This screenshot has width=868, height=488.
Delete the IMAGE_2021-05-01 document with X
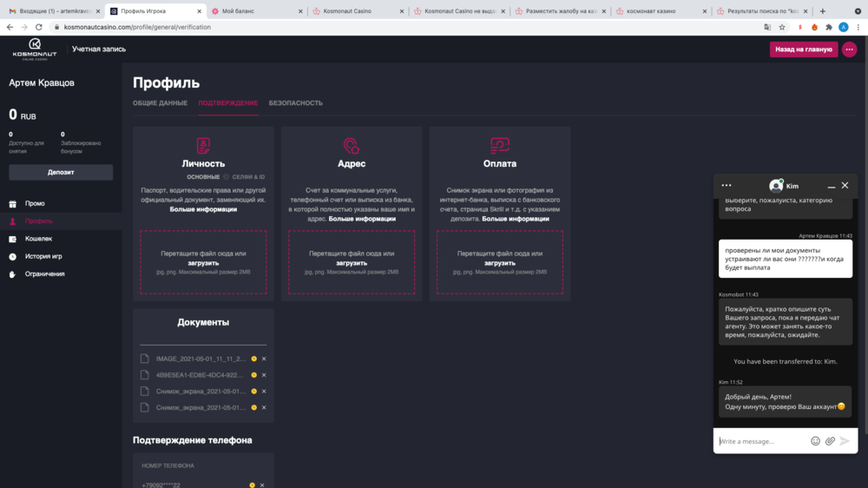(264, 359)
